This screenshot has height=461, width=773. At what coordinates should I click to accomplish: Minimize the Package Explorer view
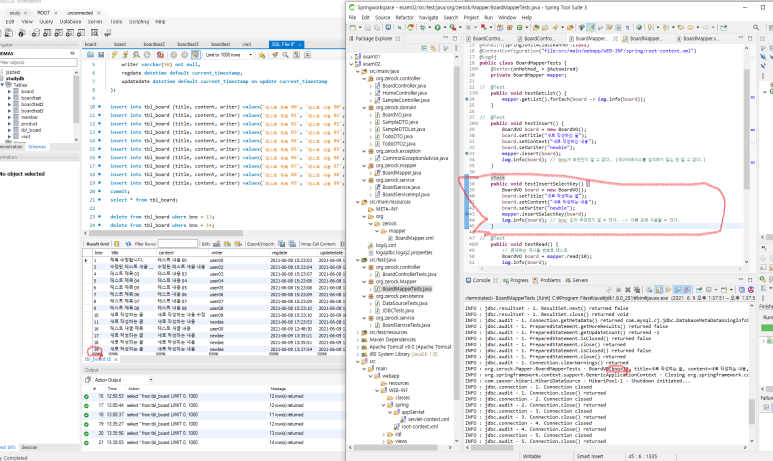pos(446,38)
